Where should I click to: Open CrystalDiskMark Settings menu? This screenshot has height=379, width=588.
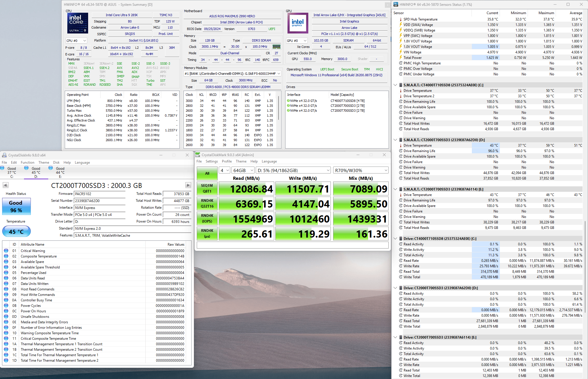[212, 161]
